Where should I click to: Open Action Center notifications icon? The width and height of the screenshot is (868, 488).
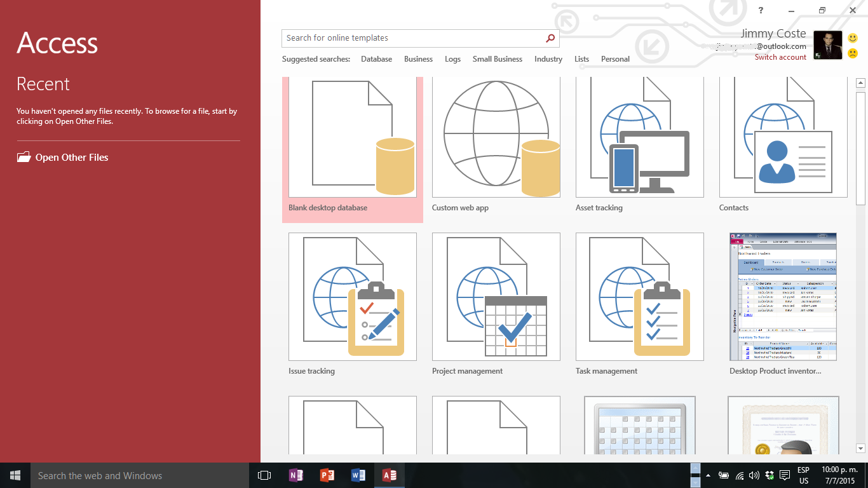point(785,475)
